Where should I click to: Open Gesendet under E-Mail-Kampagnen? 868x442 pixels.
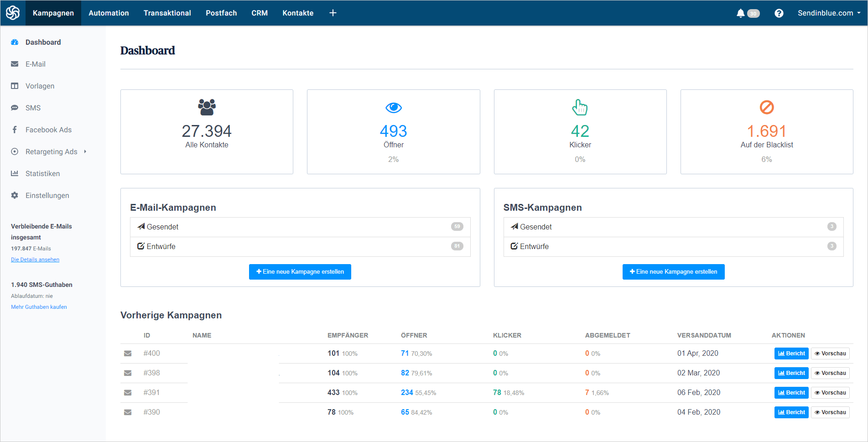point(300,227)
